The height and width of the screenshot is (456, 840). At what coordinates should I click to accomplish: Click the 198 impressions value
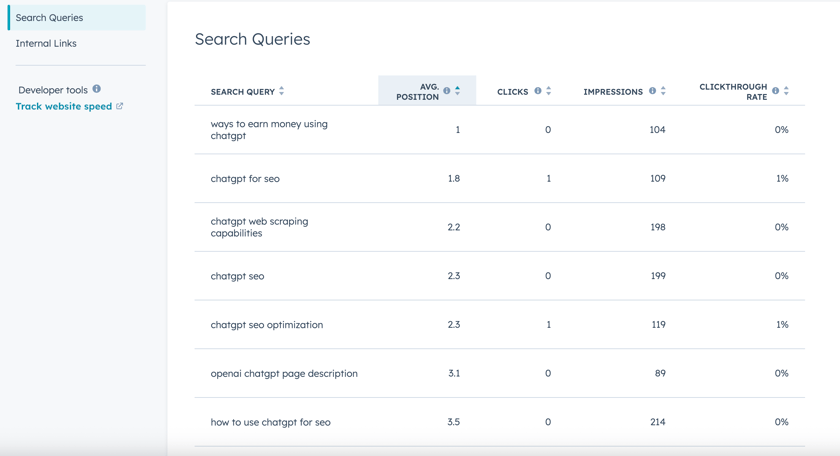[658, 227]
